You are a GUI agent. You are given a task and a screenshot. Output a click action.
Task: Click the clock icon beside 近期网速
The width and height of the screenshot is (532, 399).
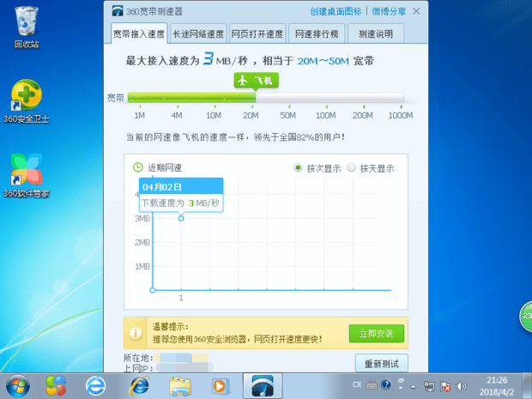[138, 167]
